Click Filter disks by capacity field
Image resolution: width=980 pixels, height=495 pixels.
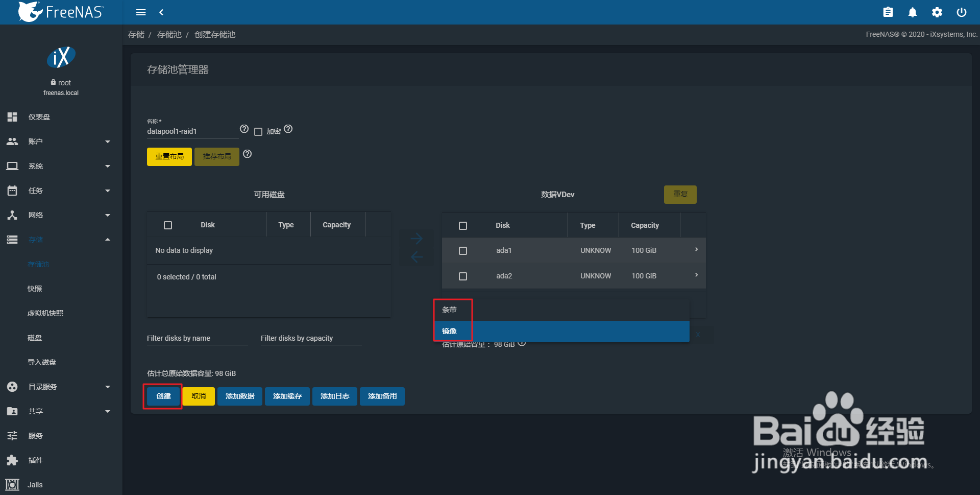pos(311,338)
